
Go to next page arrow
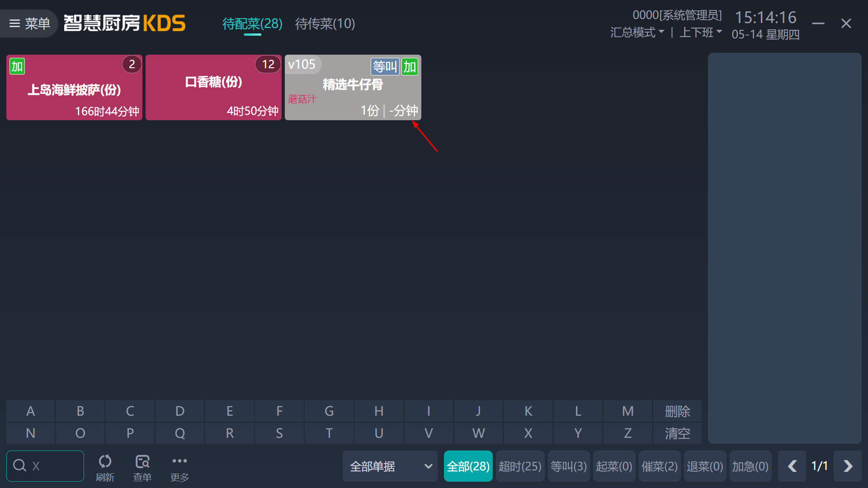(x=848, y=466)
